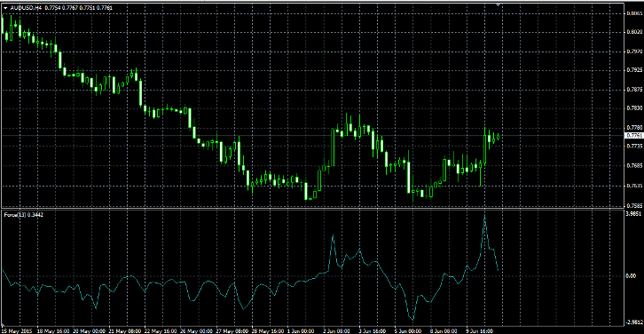Open the chart menu arrow beside AUDUSD,H4

pyautogui.click(x=5, y=7)
